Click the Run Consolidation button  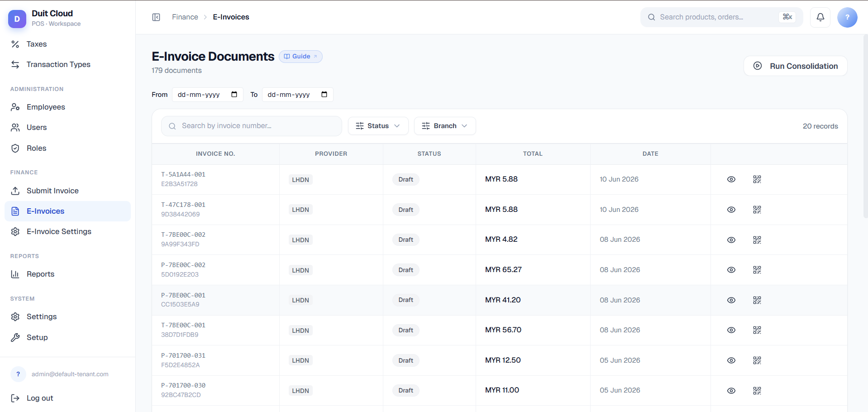795,66
